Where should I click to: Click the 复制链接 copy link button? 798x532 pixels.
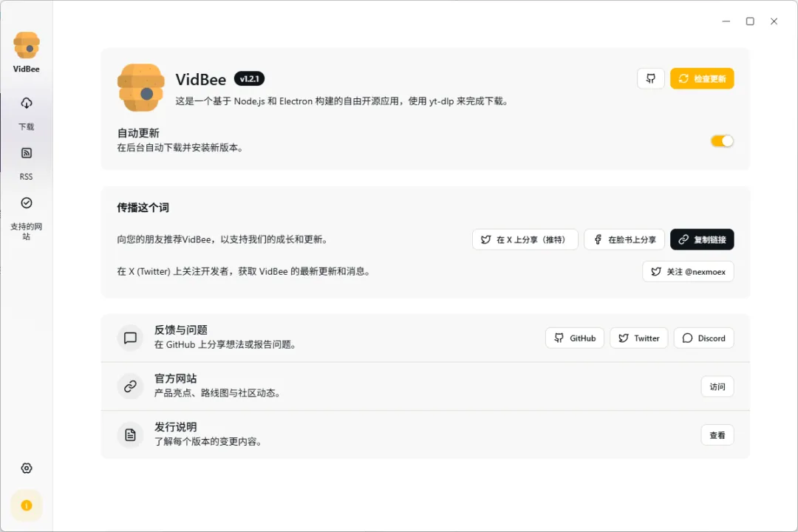coord(702,239)
